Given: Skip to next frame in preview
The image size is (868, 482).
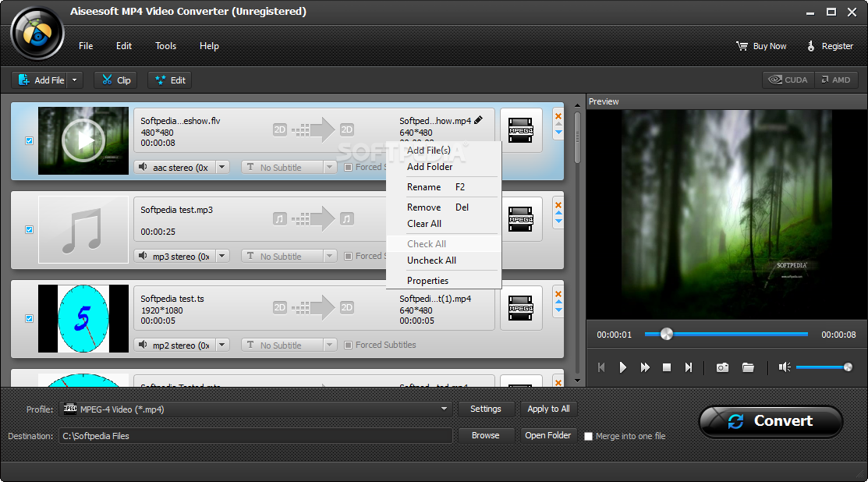Looking at the screenshot, I should (688, 367).
